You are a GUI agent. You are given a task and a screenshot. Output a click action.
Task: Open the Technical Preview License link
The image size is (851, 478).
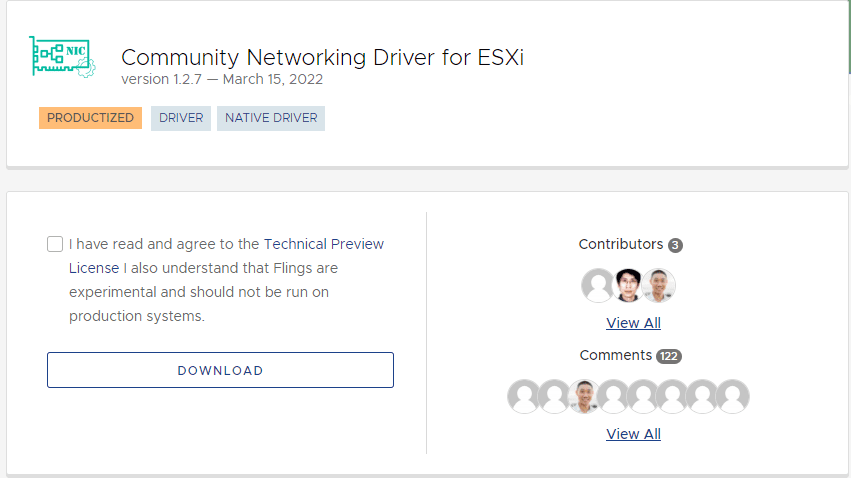click(x=323, y=244)
